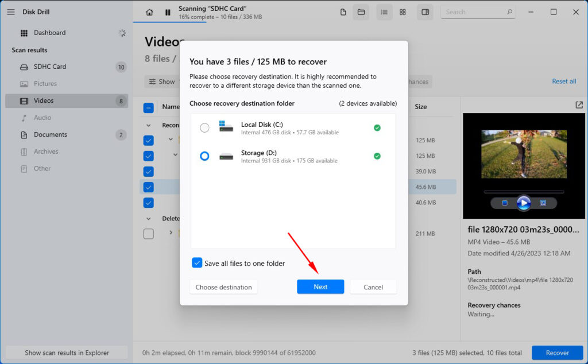Select the folder view icon
The image size is (588, 364).
coord(361,11)
